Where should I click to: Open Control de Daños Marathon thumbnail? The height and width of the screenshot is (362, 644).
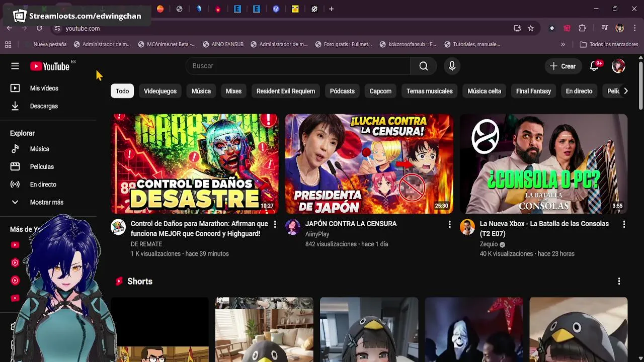point(194,164)
